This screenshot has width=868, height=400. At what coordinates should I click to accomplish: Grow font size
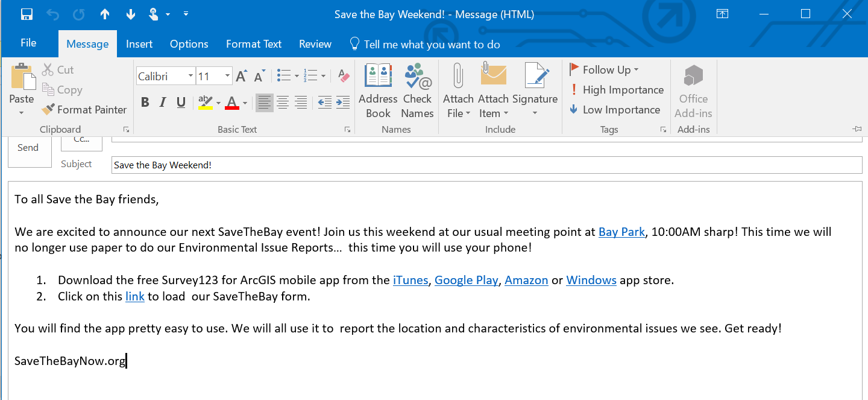point(241,76)
